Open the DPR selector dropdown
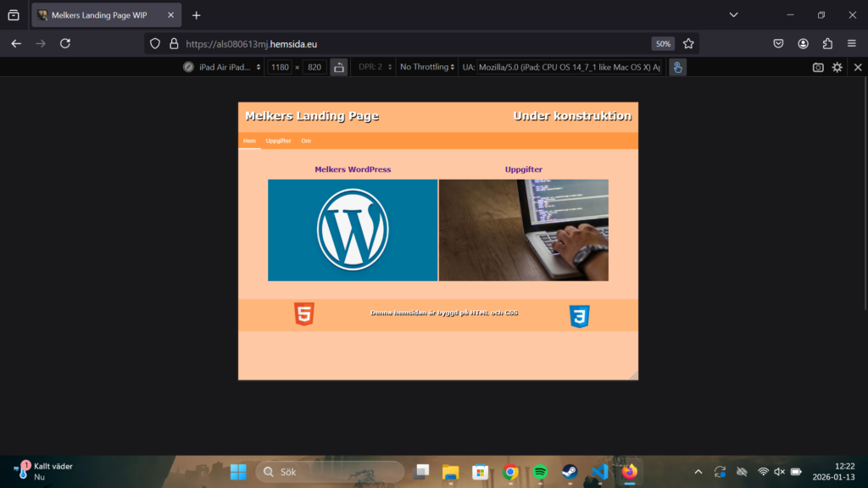 coord(375,67)
